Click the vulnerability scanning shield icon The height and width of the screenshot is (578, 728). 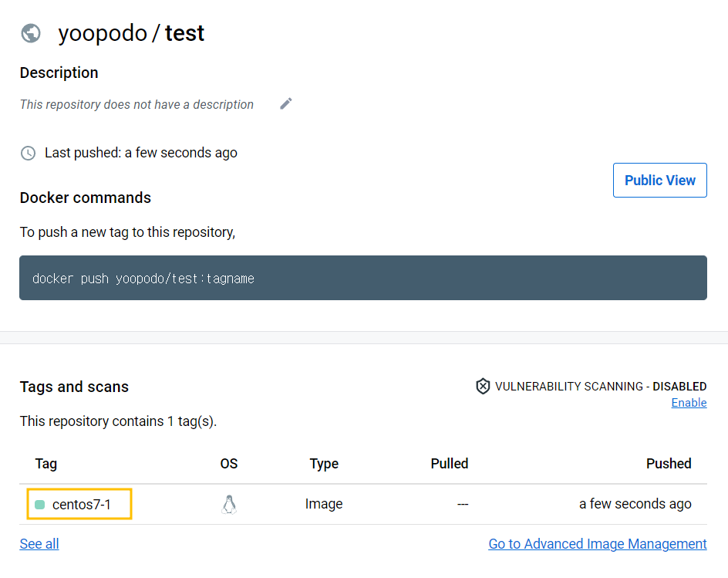click(483, 386)
